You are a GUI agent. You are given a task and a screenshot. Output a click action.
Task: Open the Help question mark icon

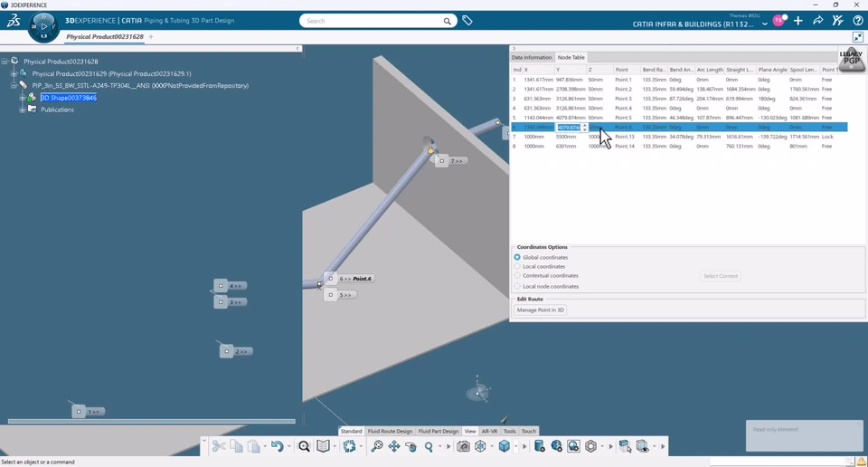click(857, 20)
